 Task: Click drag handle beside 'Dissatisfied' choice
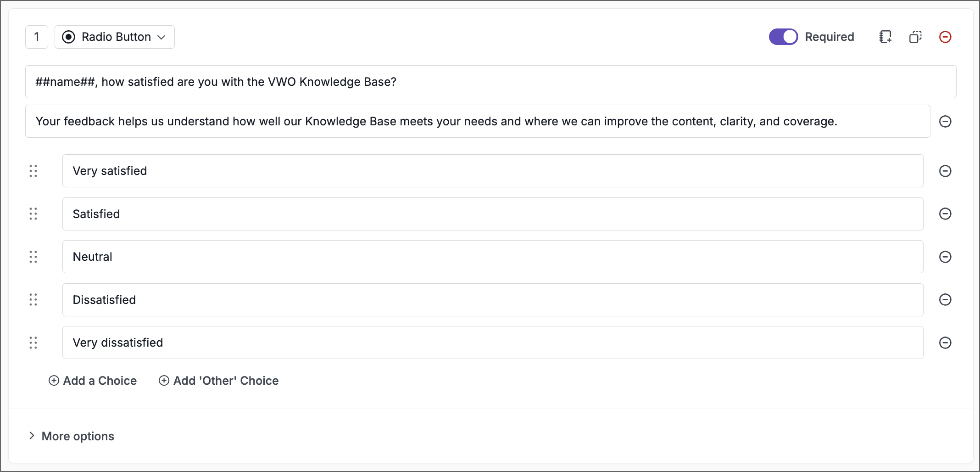(x=33, y=300)
